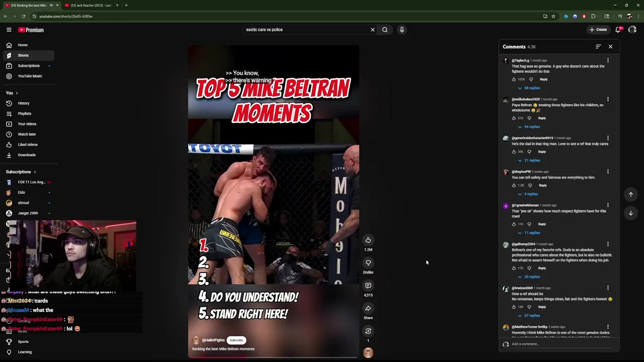
Task: Click the browser address bar URL
Action: pyautogui.click(x=66, y=16)
